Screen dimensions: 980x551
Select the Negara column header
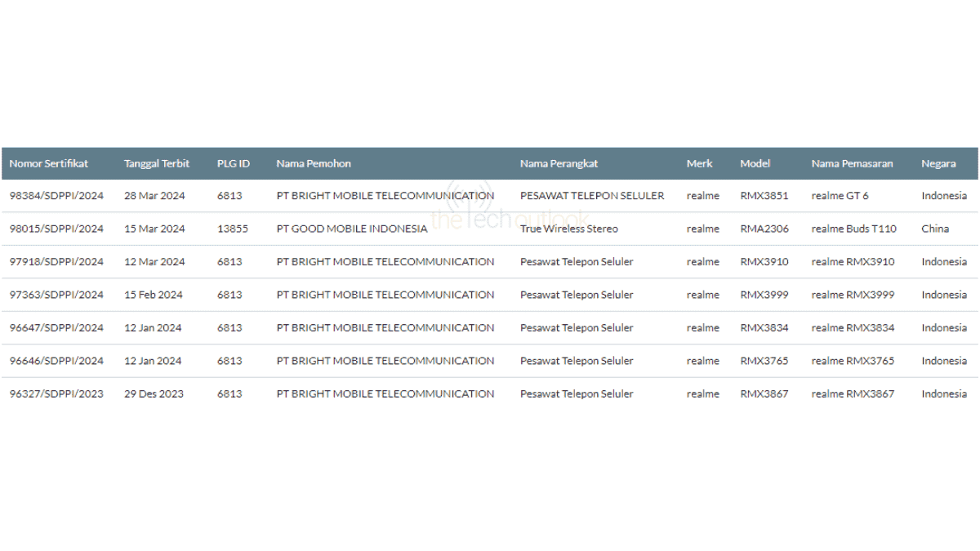point(938,163)
